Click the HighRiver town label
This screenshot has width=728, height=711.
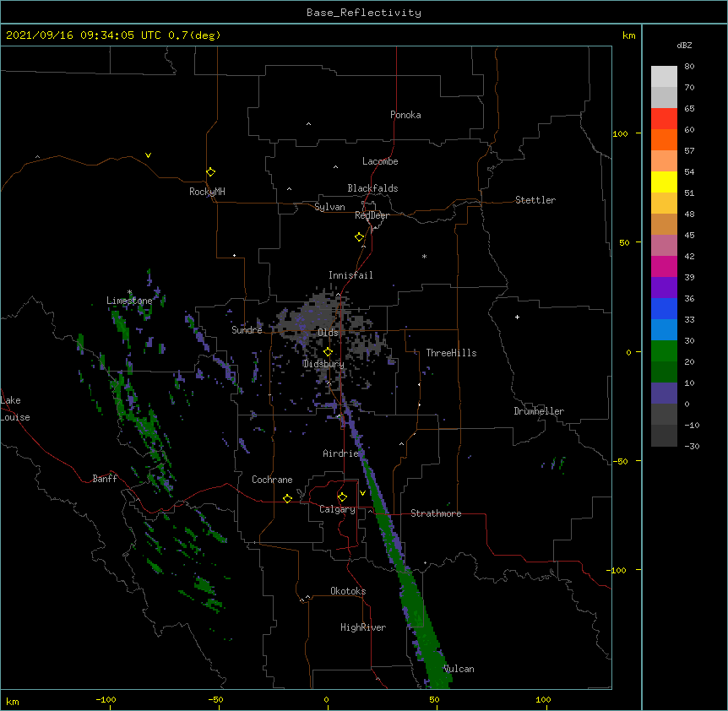coord(363,627)
